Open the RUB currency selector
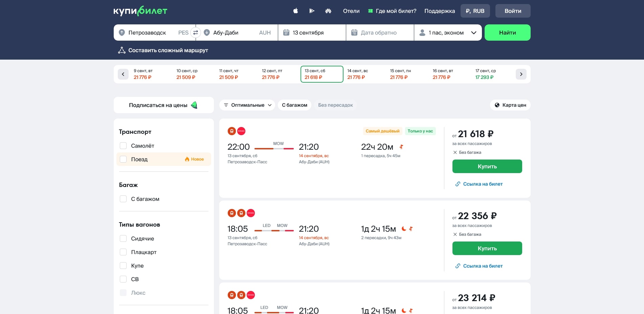Image resolution: width=644 pixels, height=314 pixels. (x=475, y=11)
